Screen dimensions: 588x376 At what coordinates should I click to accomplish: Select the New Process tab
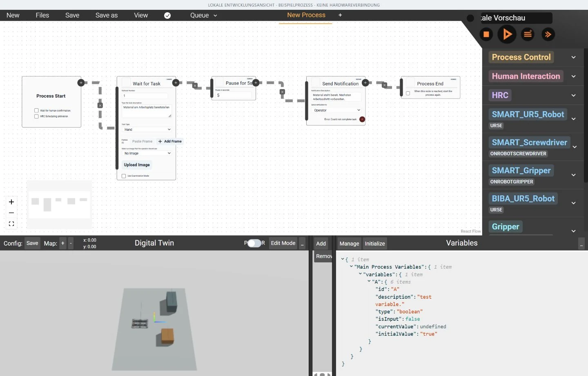pos(306,15)
